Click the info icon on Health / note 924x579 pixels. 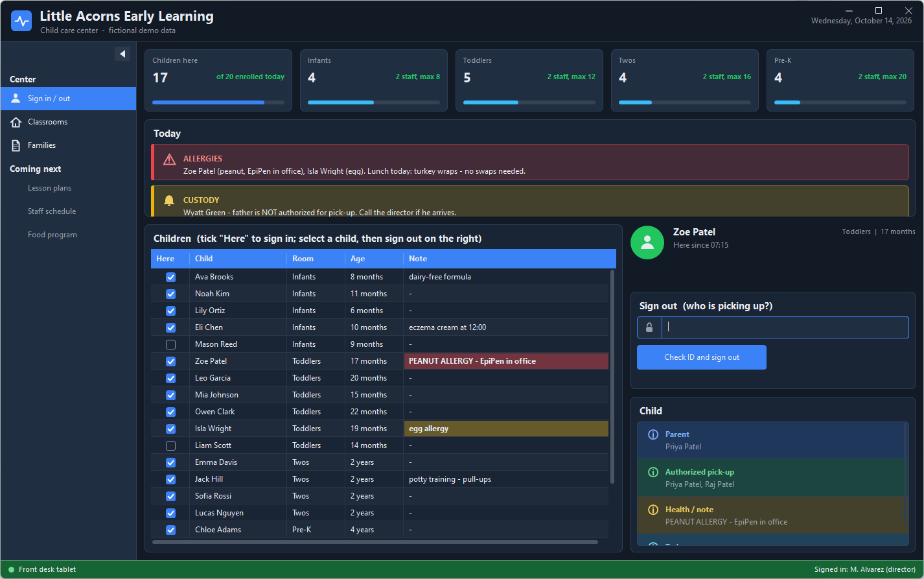click(653, 510)
